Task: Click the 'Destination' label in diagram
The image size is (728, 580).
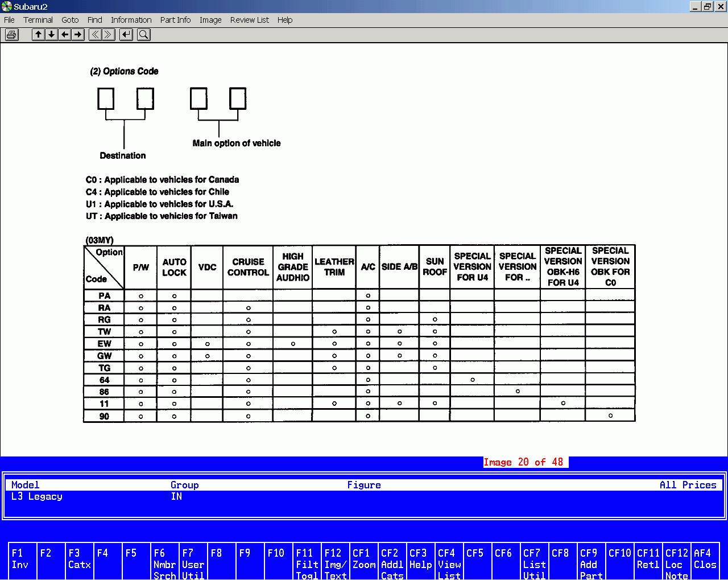Action: pyautogui.click(x=123, y=155)
